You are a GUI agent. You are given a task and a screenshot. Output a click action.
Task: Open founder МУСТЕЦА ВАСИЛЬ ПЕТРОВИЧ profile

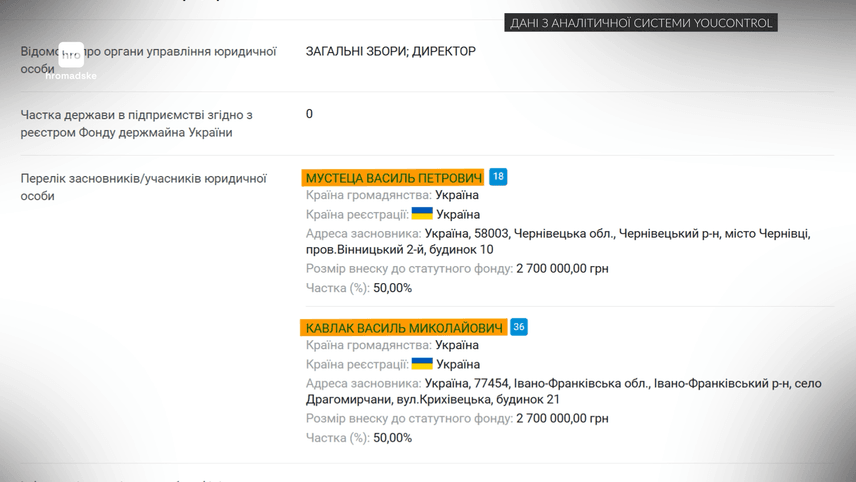(x=393, y=178)
